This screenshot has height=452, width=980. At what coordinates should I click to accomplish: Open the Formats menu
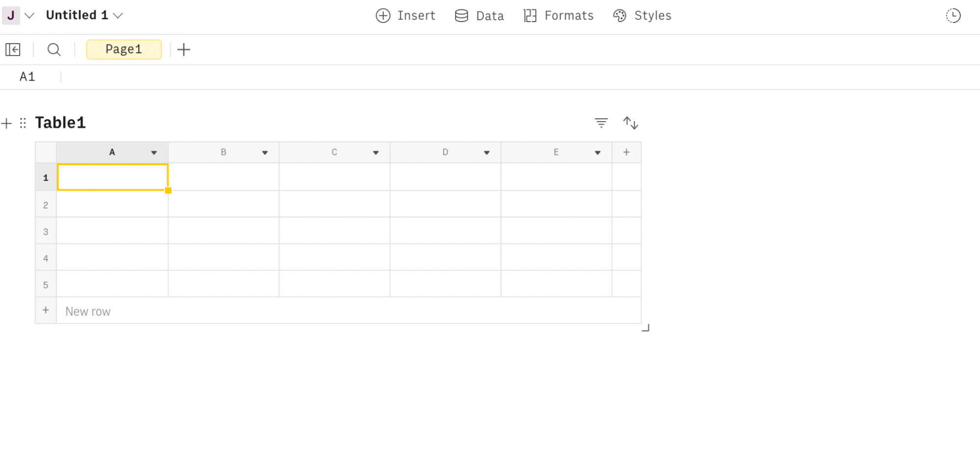558,16
